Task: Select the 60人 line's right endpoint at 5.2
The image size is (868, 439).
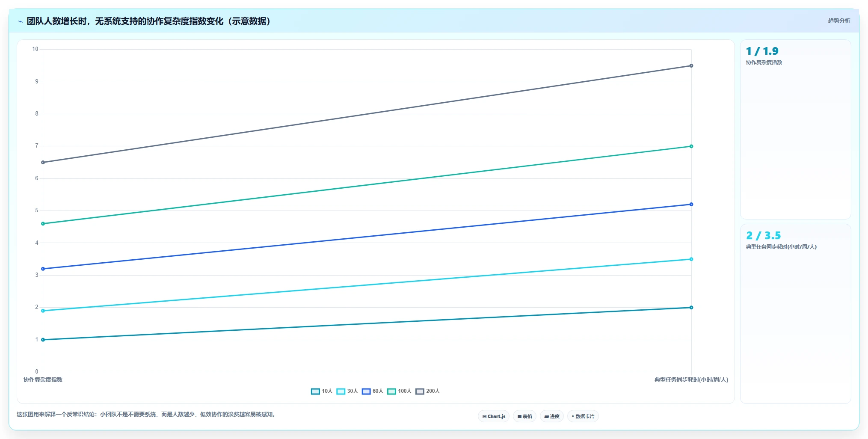Action: pyautogui.click(x=691, y=204)
